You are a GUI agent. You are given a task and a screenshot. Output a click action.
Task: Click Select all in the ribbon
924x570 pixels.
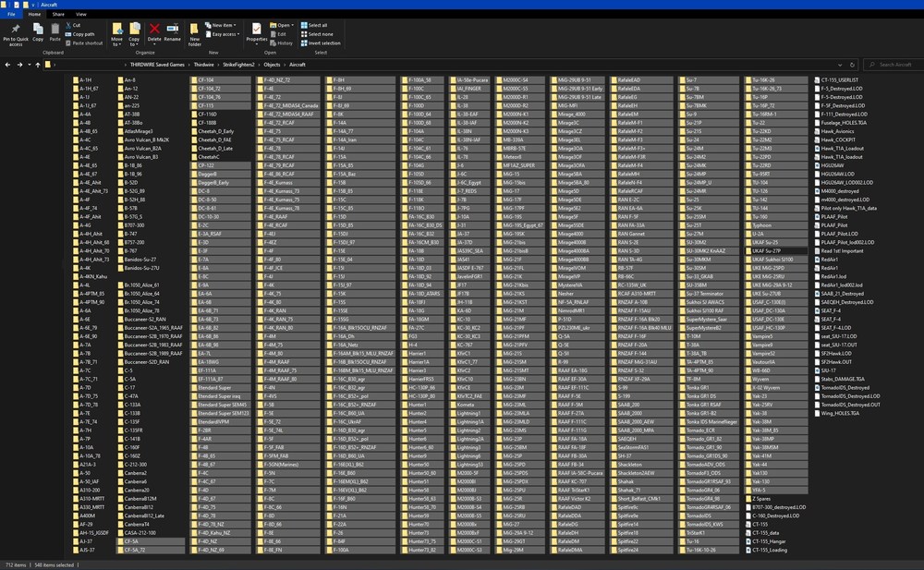pyautogui.click(x=314, y=25)
